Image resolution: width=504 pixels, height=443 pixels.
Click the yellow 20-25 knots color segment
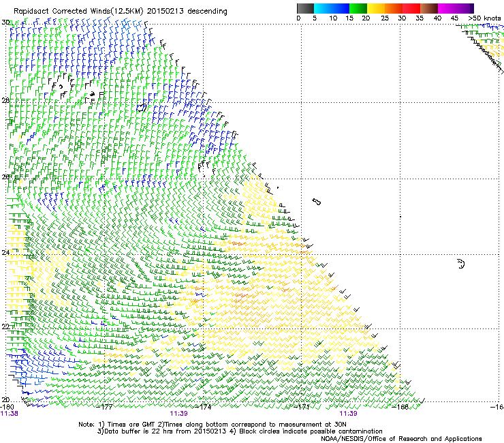pyautogui.click(x=376, y=8)
